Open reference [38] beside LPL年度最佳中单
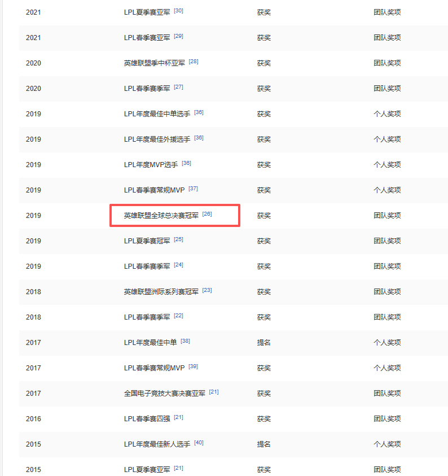Image resolution: width=448 pixels, height=476 pixels. [185, 341]
